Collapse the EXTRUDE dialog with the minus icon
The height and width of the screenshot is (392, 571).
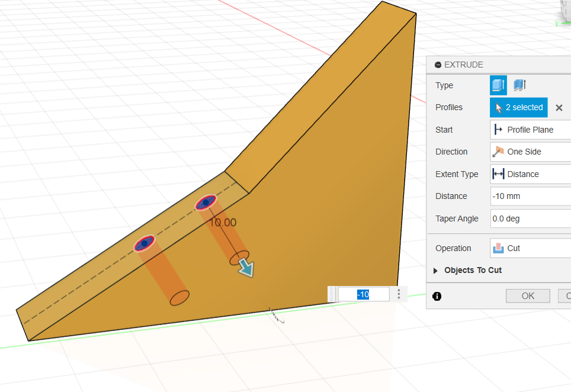438,65
